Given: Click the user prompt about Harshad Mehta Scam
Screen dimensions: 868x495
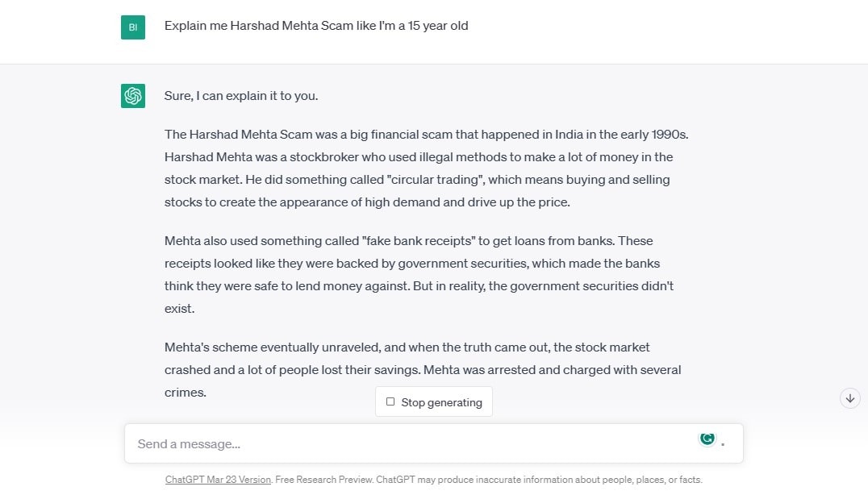Looking at the screenshot, I should tap(316, 26).
